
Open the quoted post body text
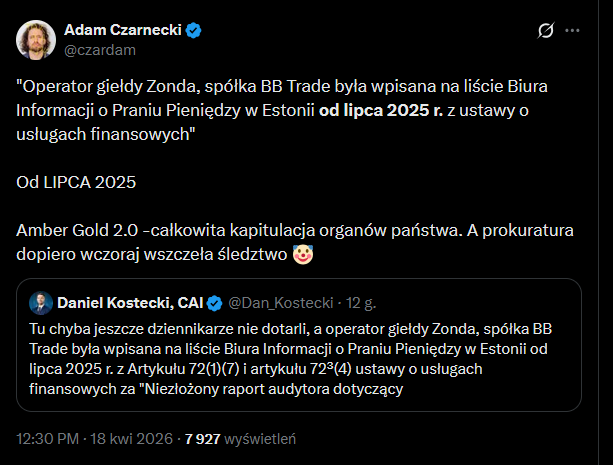(300, 360)
